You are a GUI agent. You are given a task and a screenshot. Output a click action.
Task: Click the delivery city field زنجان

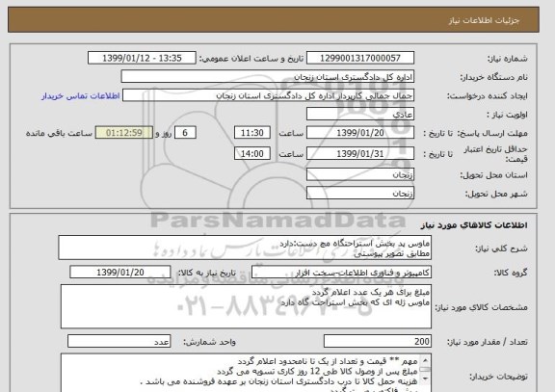coord(360,194)
